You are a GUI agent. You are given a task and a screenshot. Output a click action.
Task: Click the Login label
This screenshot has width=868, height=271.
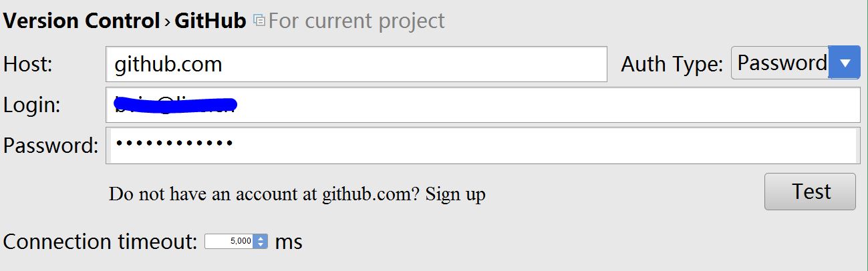(x=32, y=105)
